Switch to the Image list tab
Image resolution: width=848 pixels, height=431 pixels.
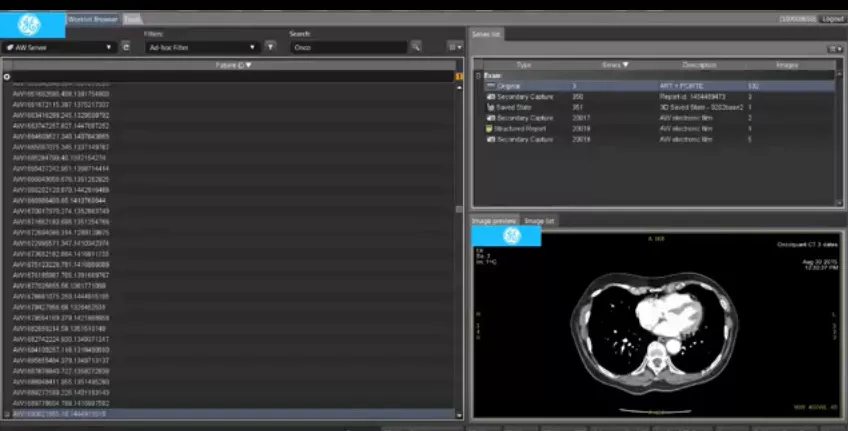point(539,221)
